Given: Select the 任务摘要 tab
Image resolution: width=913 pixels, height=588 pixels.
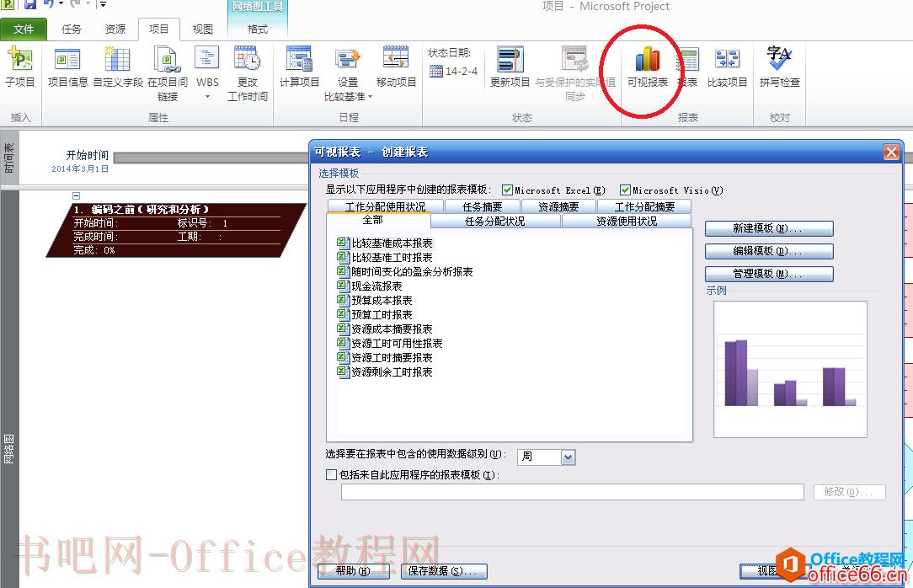Looking at the screenshot, I should click(x=482, y=206).
